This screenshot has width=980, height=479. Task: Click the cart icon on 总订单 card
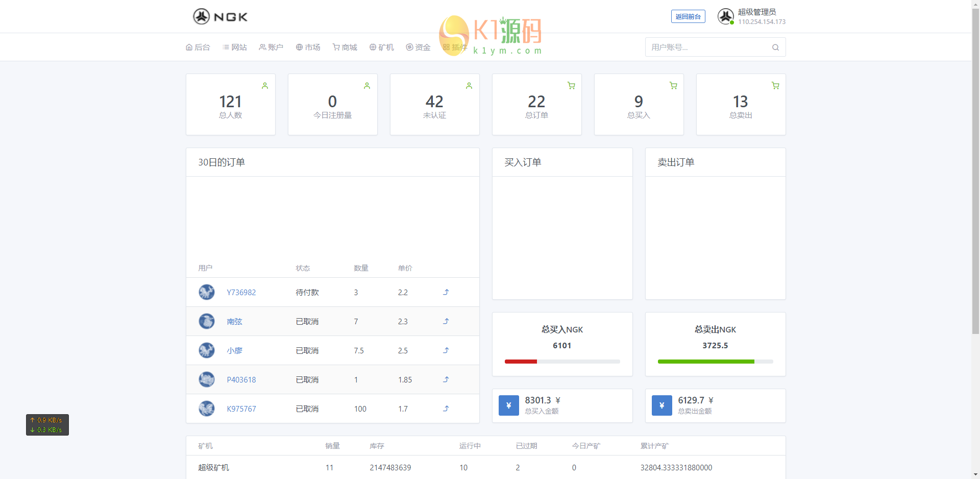(571, 86)
